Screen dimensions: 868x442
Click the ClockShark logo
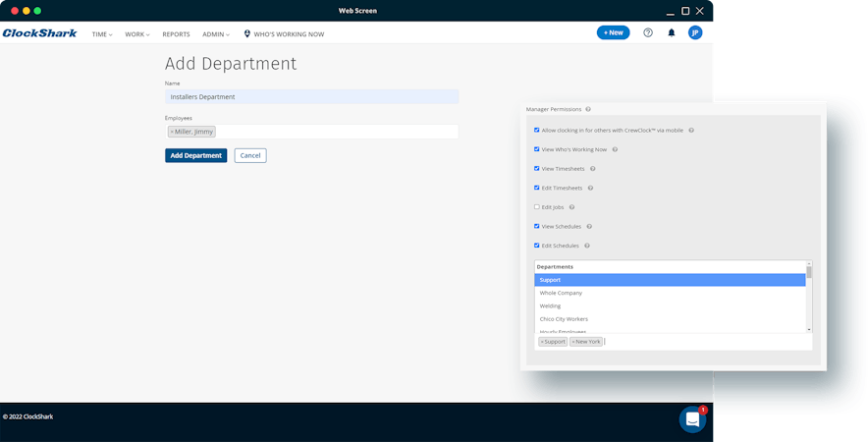coord(39,33)
